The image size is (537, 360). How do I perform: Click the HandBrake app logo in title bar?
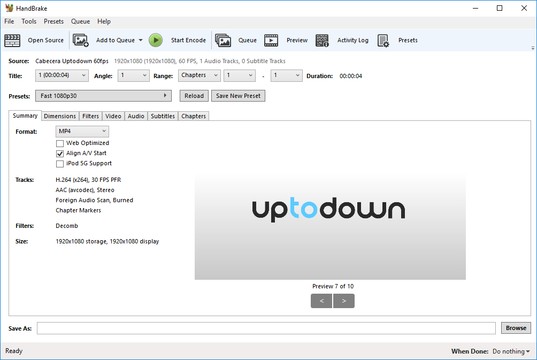9,8
